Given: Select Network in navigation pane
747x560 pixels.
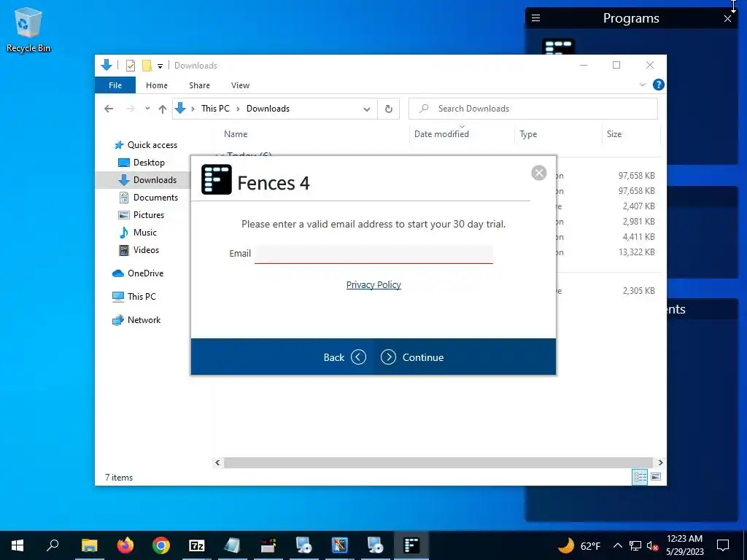Looking at the screenshot, I should (136, 320).
